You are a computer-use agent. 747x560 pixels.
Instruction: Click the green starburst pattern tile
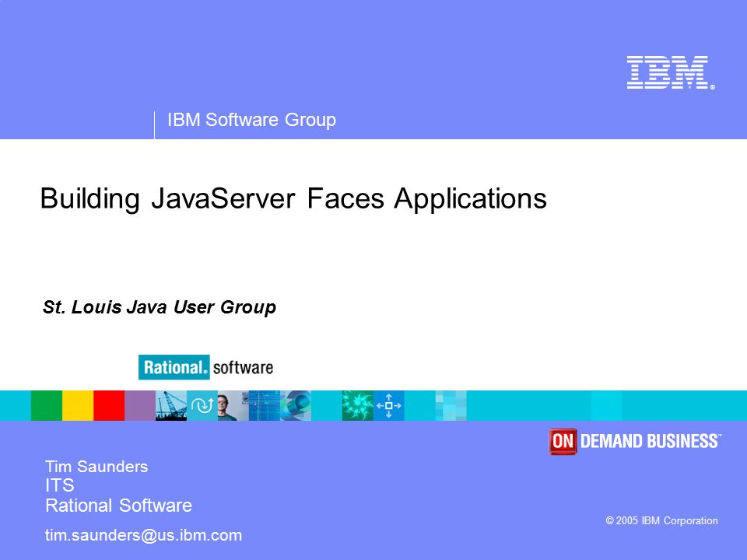tap(358, 405)
